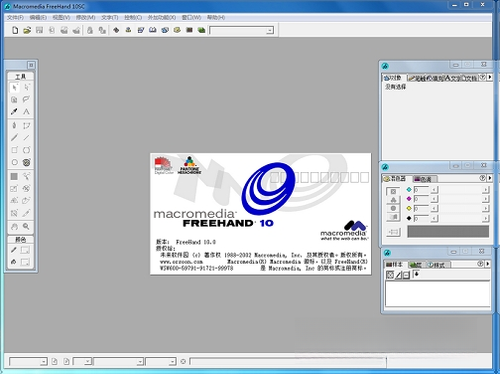Screen dimensions: 500x374
Task: Select CMYK mode button in mixer
Action: tap(393, 191)
